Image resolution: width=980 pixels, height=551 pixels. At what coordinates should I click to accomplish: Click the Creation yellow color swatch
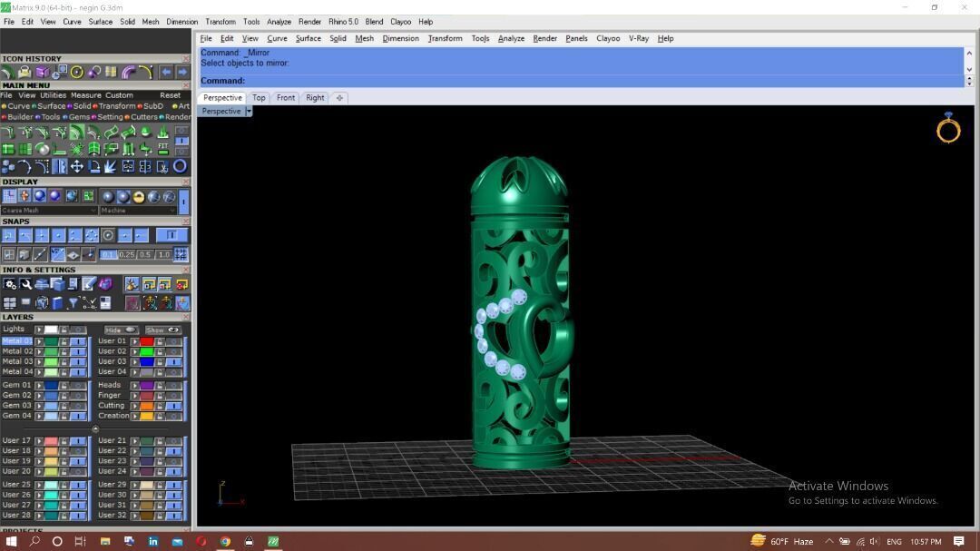tap(147, 416)
